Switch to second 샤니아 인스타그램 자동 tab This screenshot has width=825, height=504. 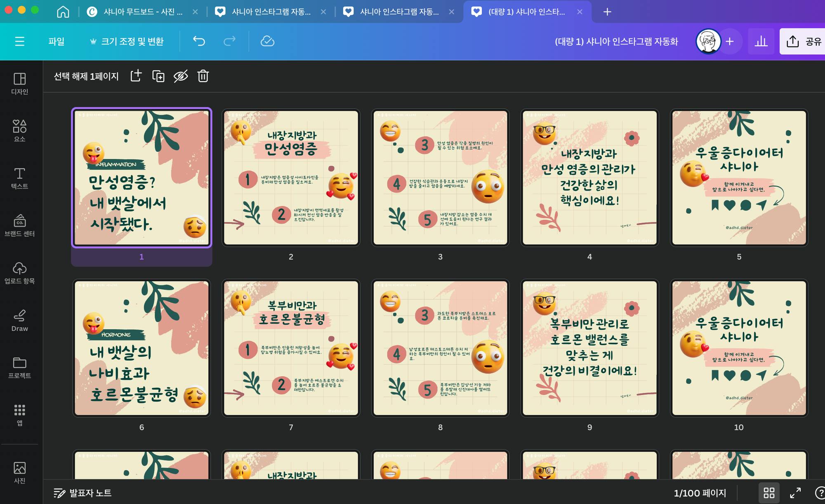[x=271, y=12]
